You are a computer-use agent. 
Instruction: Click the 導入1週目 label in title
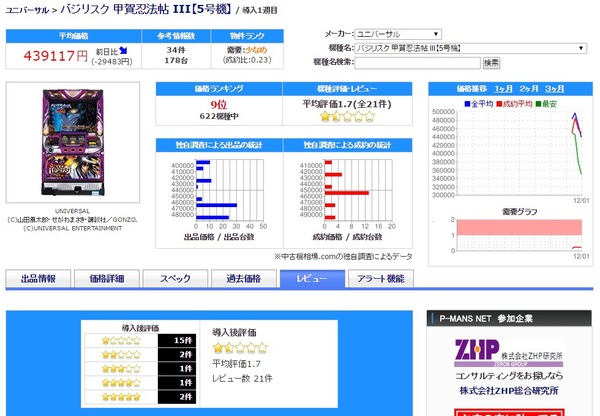260,10
